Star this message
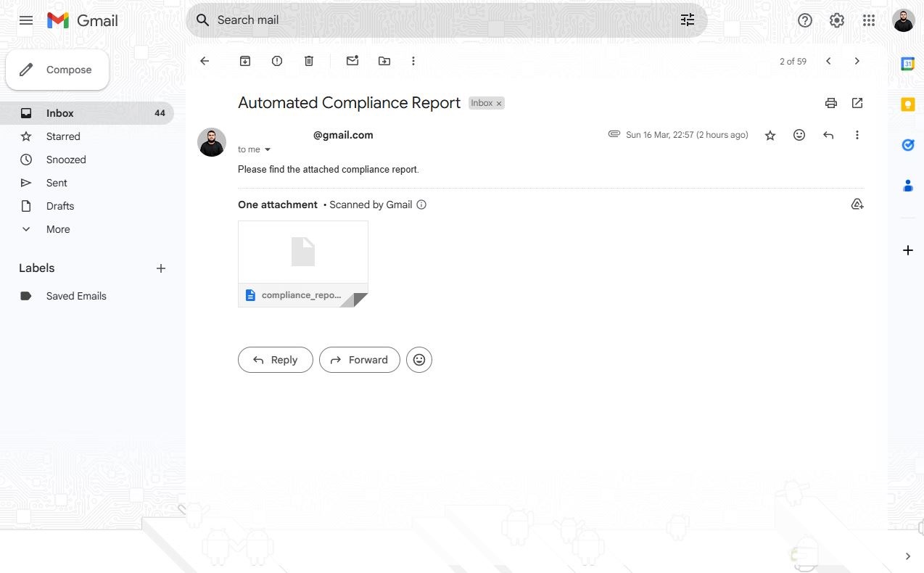The image size is (924, 573). click(x=770, y=135)
